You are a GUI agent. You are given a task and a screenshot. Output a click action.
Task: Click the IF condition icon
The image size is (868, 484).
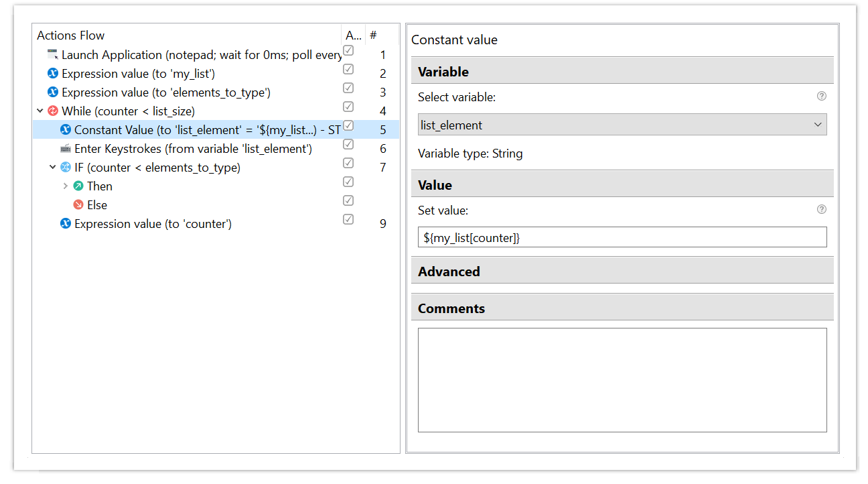[66, 167]
